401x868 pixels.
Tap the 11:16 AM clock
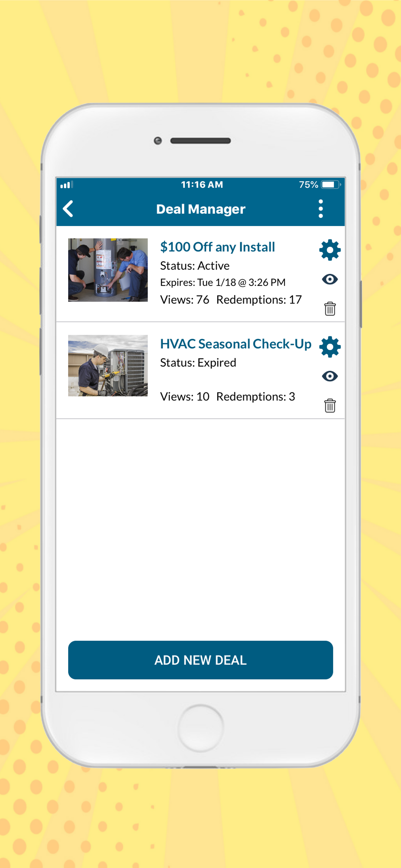tap(202, 184)
